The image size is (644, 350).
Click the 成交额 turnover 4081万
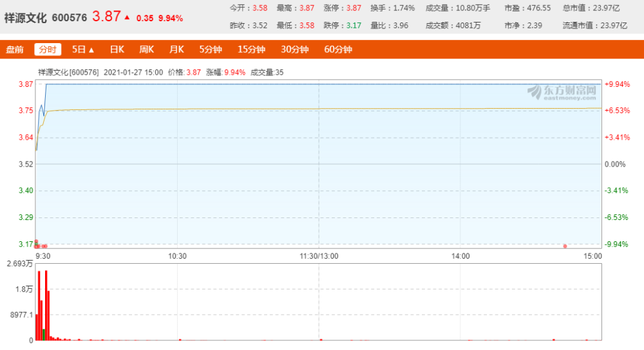(x=468, y=26)
